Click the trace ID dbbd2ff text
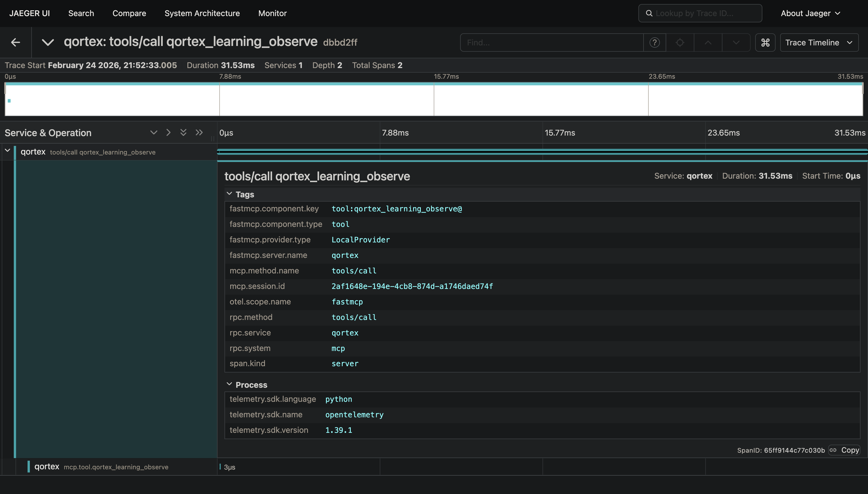Viewport: 868px width, 494px height. pyautogui.click(x=340, y=43)
